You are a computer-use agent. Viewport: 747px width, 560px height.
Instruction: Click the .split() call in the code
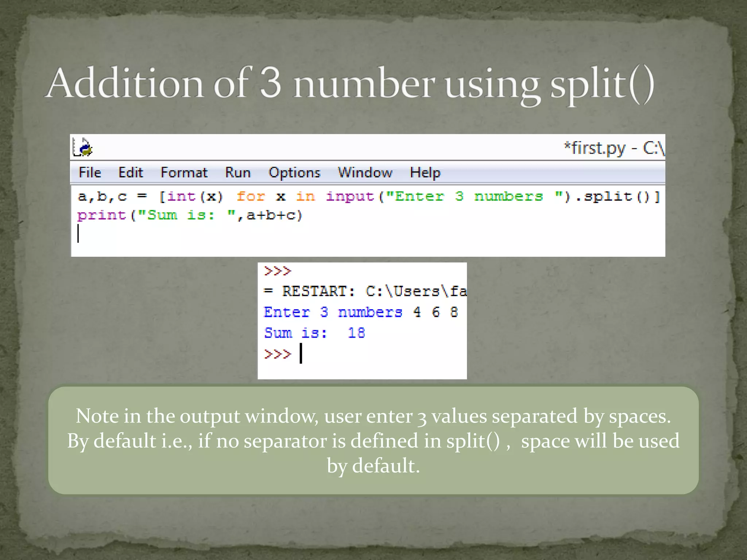tap(614, 197)
